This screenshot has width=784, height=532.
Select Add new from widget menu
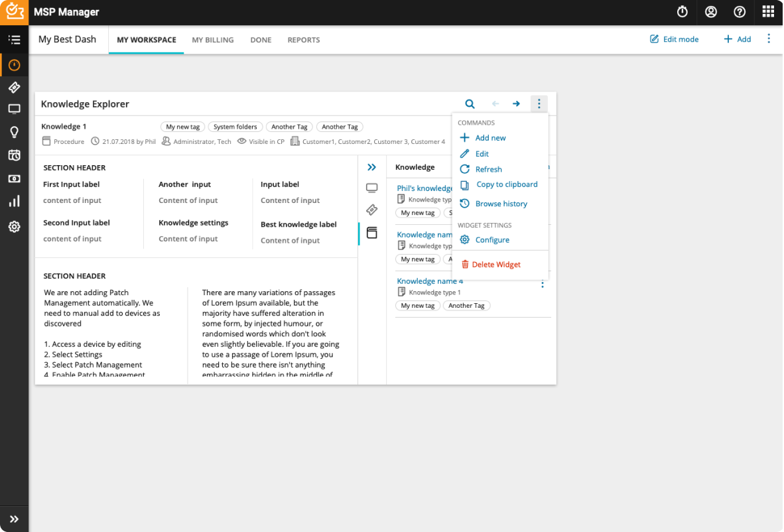[483, 137]
